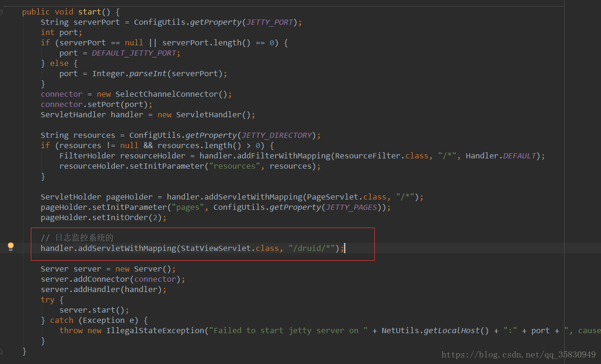Click the PageServlet.class argument
Image resolution: width=601 pixels, height=364 pixels.
[347, 197]
